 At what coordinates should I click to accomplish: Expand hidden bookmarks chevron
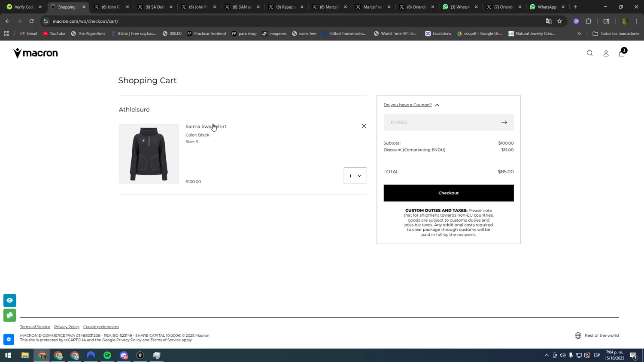(x=579, y=33)
